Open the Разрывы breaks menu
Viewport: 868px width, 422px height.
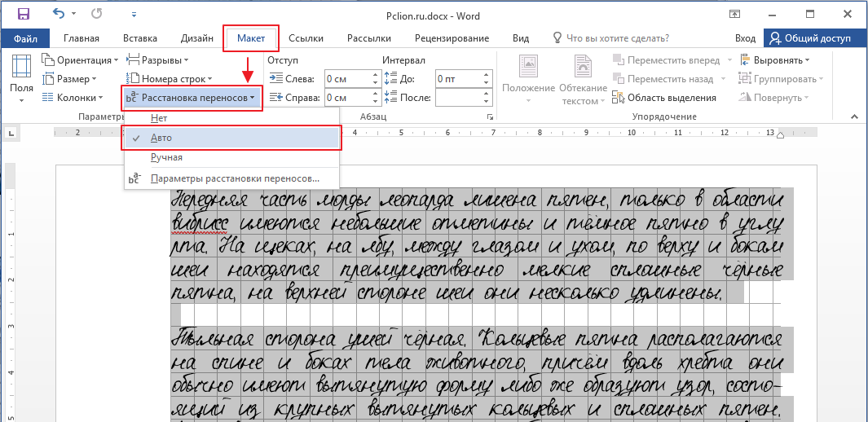161,60
